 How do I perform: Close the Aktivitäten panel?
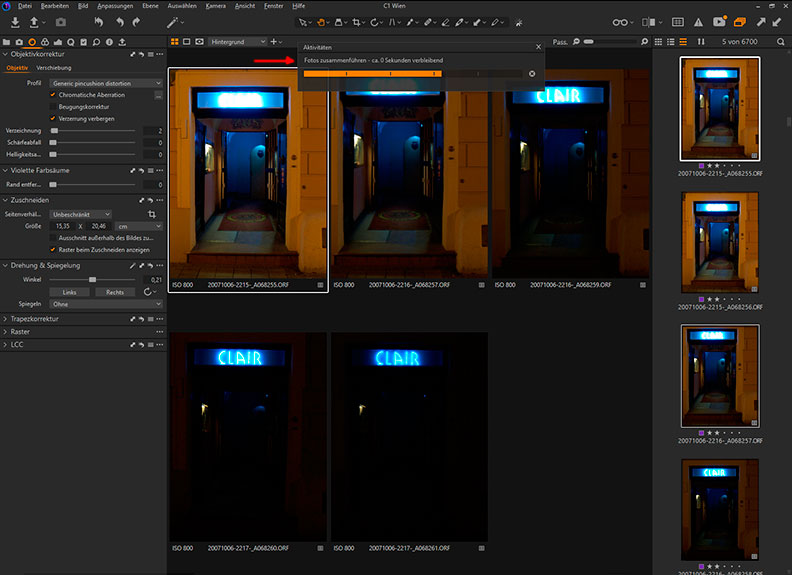(x=538, y=47)
